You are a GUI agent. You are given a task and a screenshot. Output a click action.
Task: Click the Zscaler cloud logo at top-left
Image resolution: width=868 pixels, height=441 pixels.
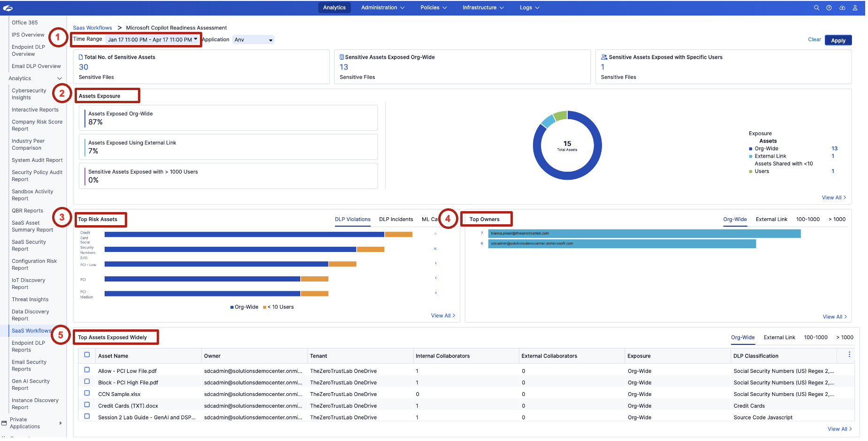(x=8, y=8)
